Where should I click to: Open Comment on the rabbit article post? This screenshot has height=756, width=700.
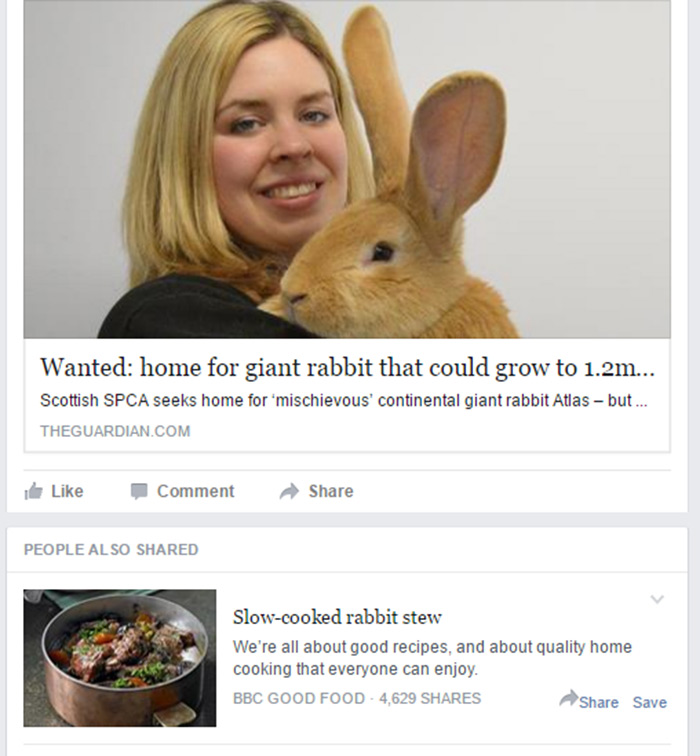(183, 491)
